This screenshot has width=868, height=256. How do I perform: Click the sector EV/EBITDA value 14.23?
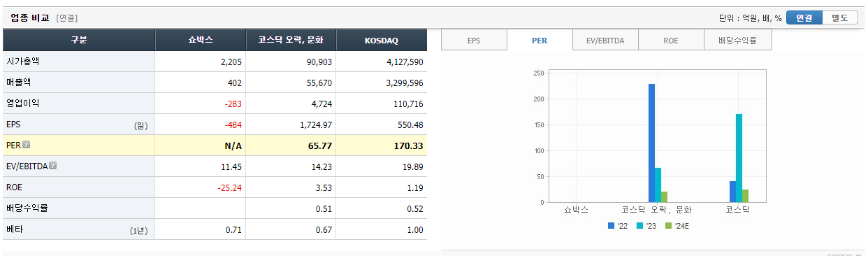321,167
